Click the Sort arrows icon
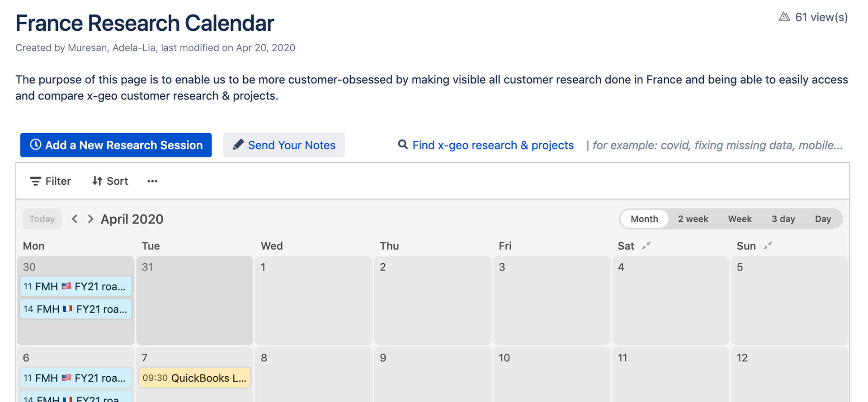Screen dimensions: 868x402 click(97, 181)
